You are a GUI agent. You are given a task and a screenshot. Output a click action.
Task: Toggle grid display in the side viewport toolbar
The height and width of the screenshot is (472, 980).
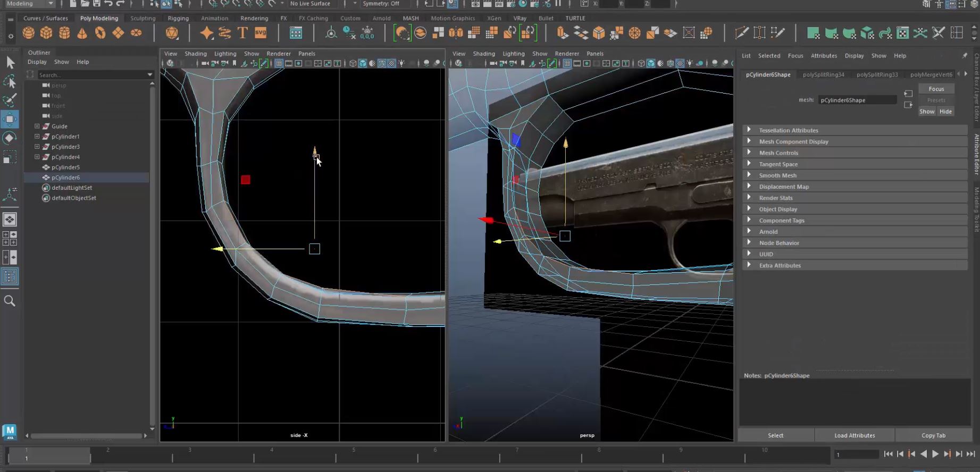tap(279, 63)
